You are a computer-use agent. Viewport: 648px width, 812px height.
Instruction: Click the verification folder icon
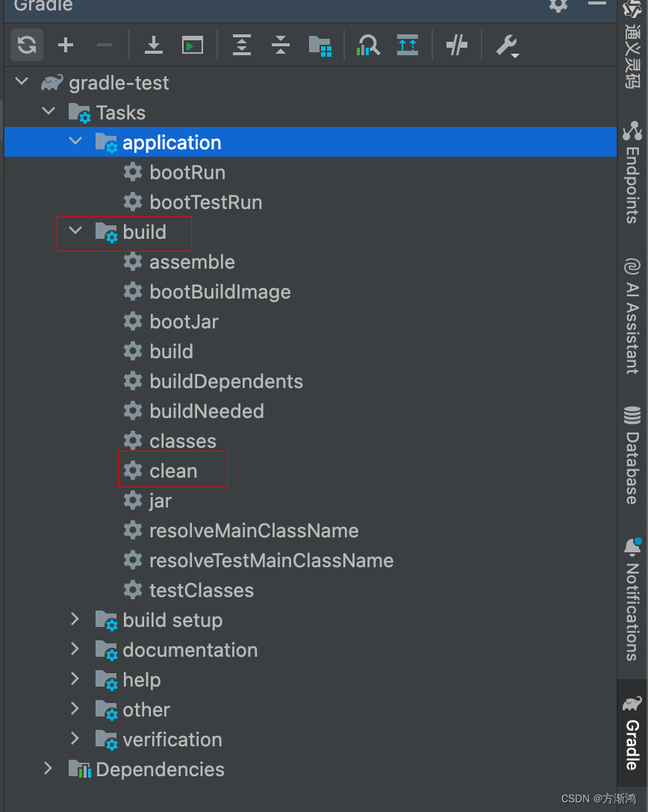click(107, 740)
